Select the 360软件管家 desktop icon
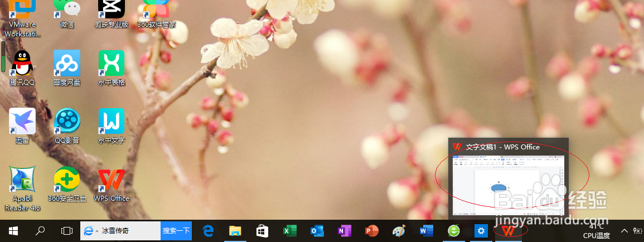 coord(156,14)
